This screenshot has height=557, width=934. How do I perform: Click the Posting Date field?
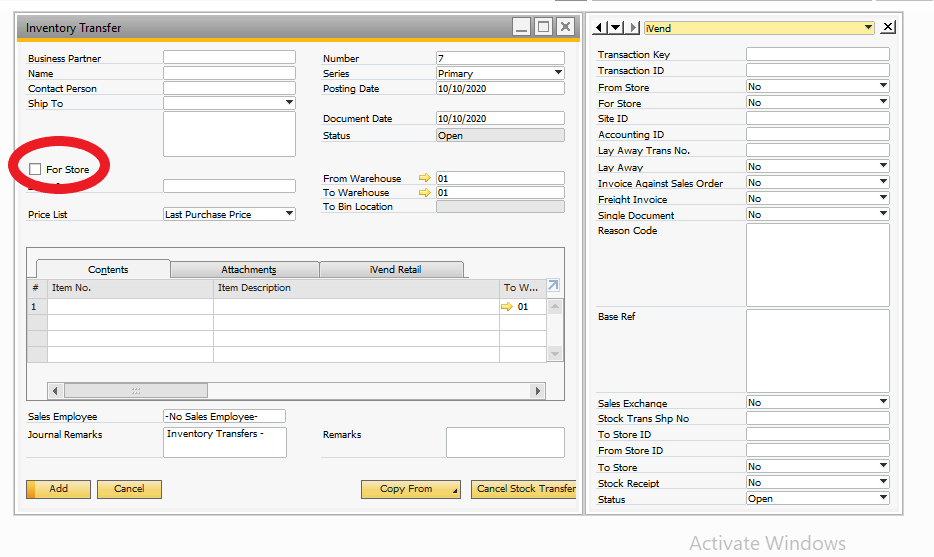point(500,88)
